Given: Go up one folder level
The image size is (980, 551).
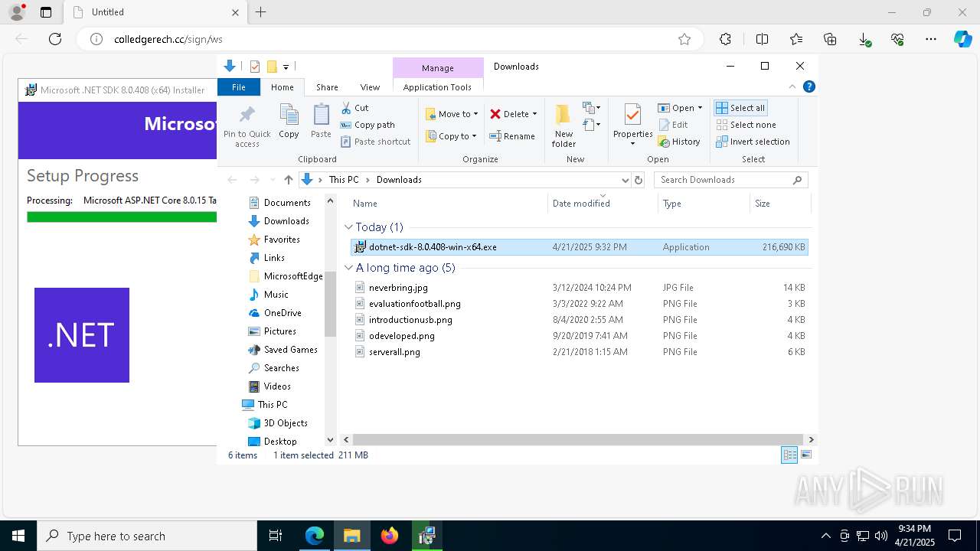Looking at the screenshot, I should 288,180.
